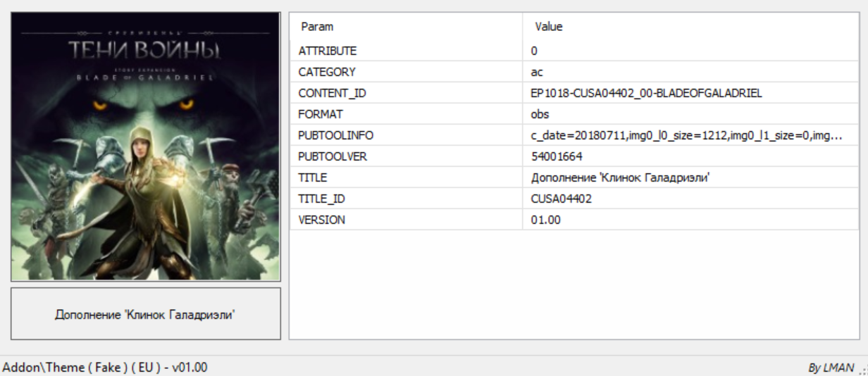Click the VERSION value 01.00

(x=690, y=220)
